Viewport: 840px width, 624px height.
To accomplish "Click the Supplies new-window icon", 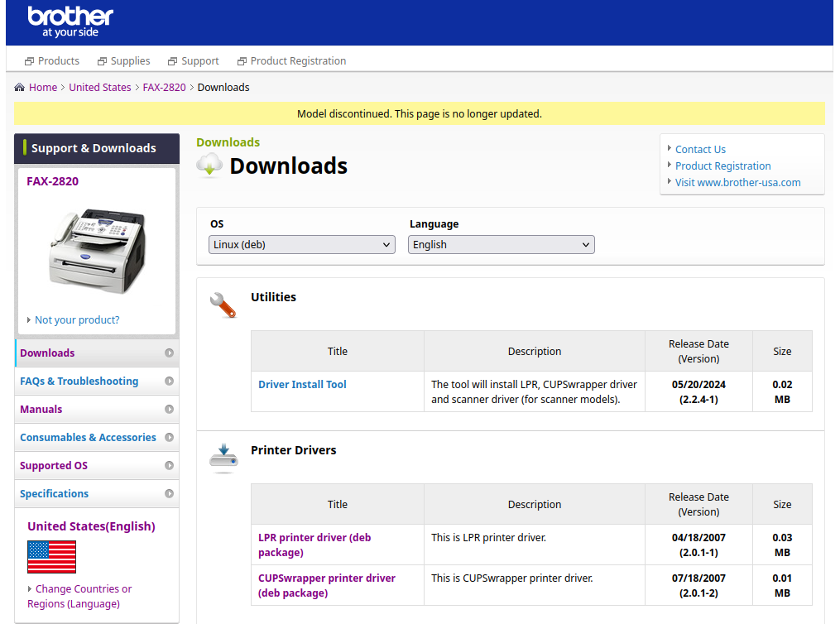I will pos(102,61).
